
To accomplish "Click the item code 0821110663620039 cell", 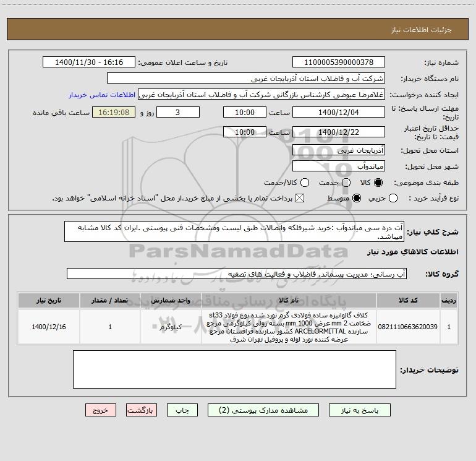I will tap(408, 327).
